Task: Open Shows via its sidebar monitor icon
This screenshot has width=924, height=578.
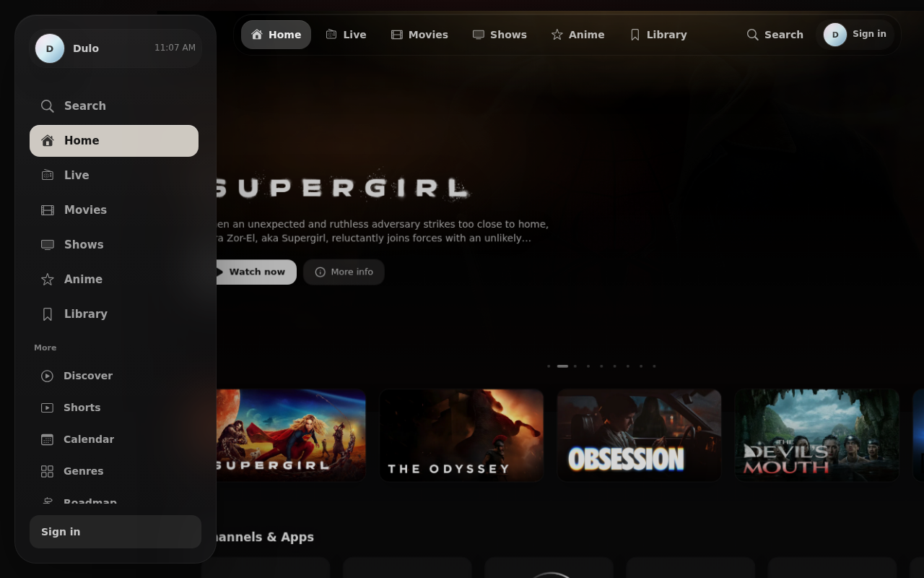Action: click(x=48, y=245)
